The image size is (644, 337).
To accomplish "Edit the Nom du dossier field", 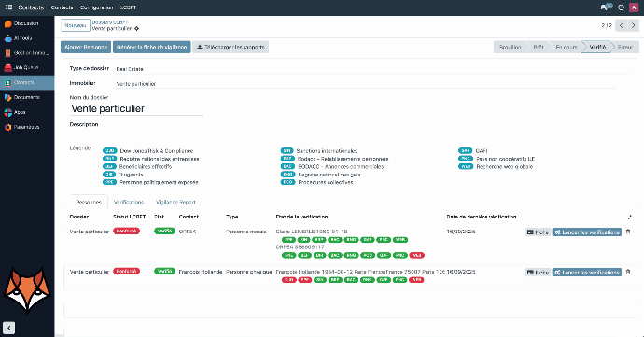I will [137, 108].
